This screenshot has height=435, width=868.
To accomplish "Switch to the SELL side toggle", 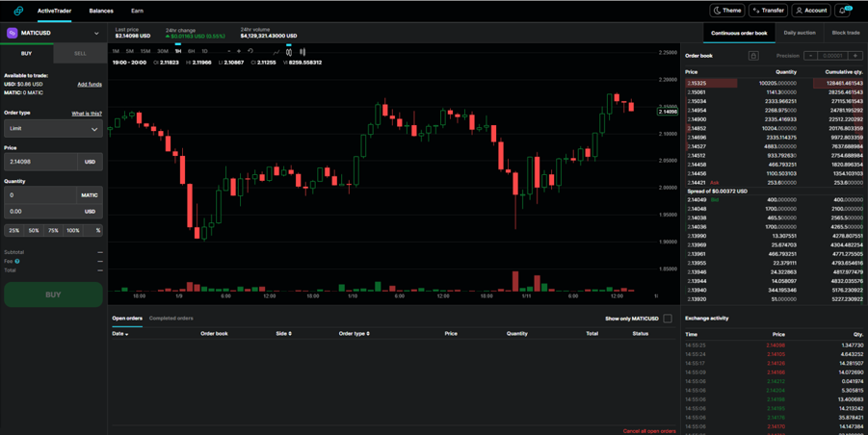I will tap(80, 54).
